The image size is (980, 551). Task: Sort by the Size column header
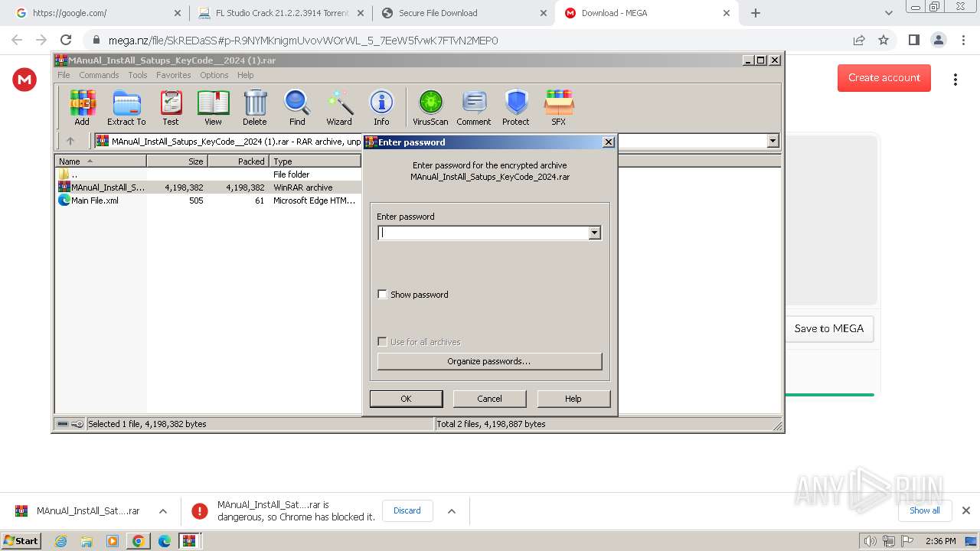tap(178, 161)
